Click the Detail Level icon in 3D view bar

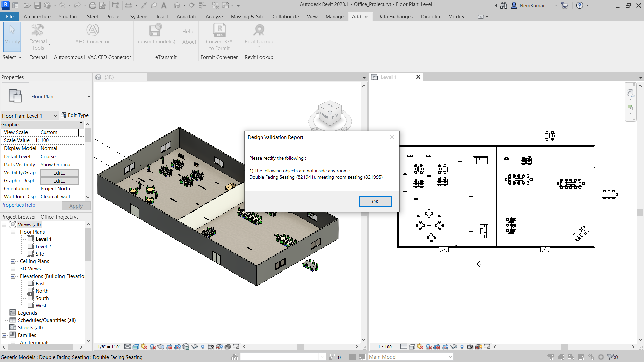point(128,347)
